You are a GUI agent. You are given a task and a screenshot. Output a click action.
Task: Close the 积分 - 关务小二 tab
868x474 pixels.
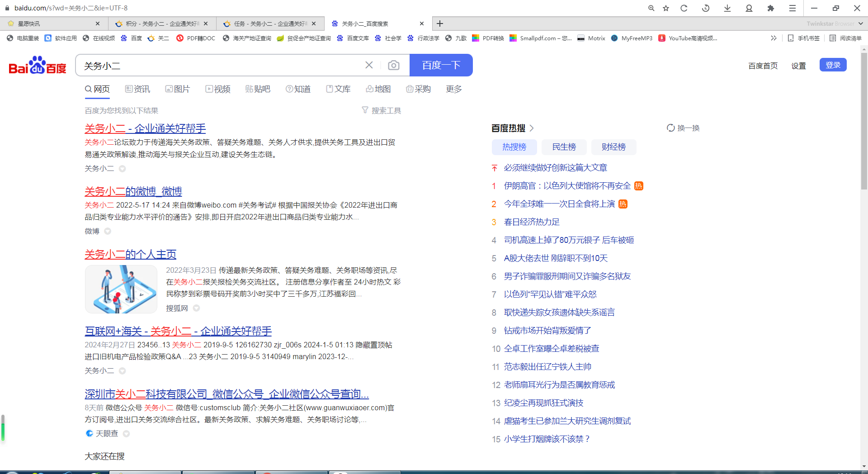[x=206, y=24]
